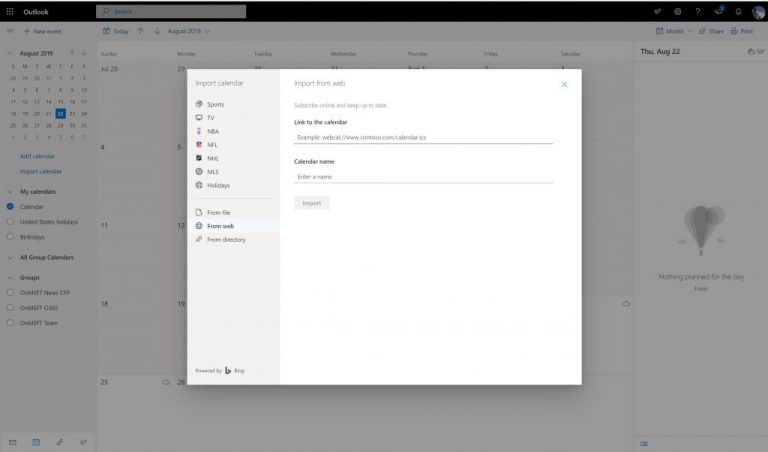768x452 pixels.
Task: Toggle OnMSFT Team group calendar
Action: click(x=10, y=323)
